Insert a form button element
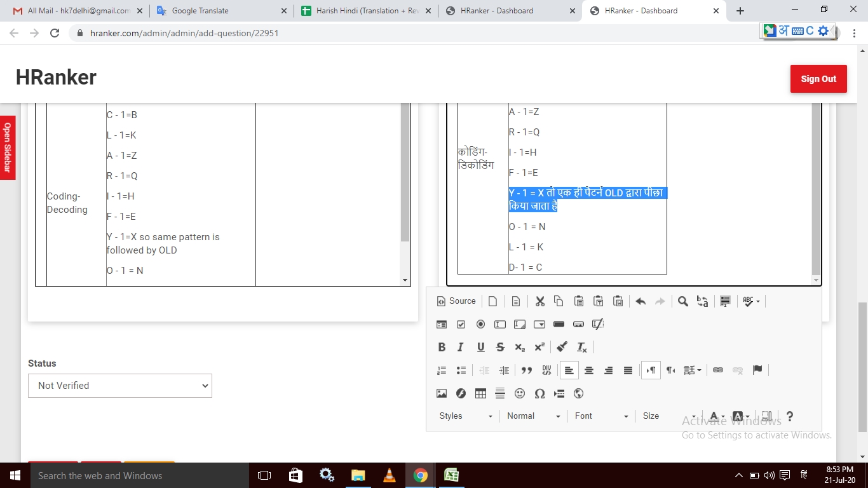This screenshot has height=488, width=868. pyautogui.click(x=559, y=324)
